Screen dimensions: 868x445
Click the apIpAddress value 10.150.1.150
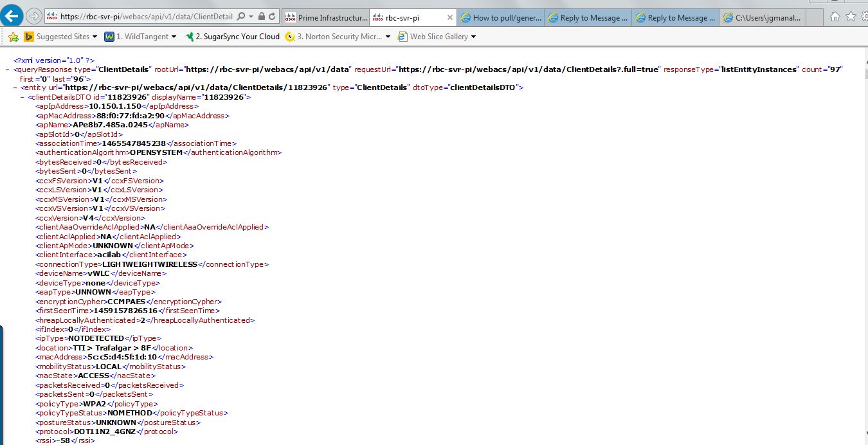115,106
